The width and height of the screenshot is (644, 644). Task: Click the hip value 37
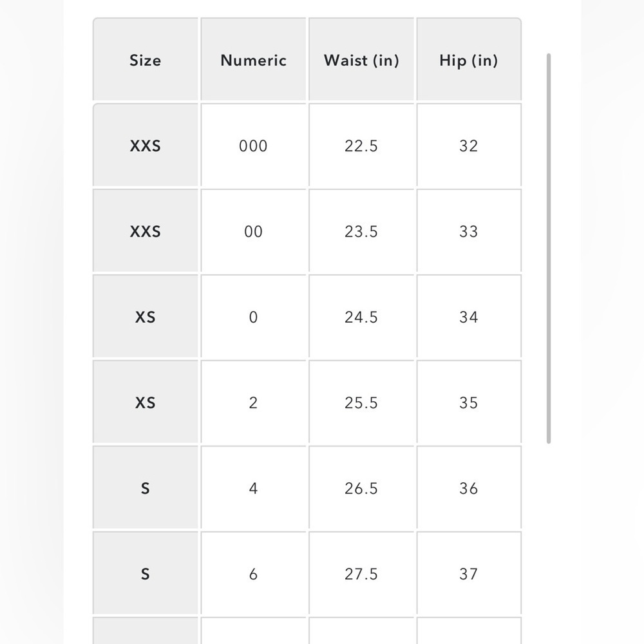pos(469,573)
